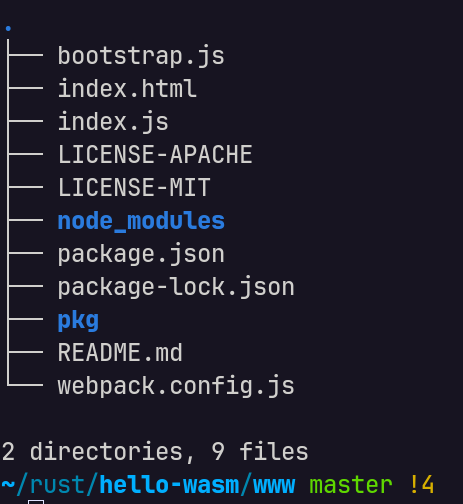Image resolution: width=463 pixels, height=504 pixels.
Task: Click the yellow !4 git status indicator
Action: [x=421, y=484]
